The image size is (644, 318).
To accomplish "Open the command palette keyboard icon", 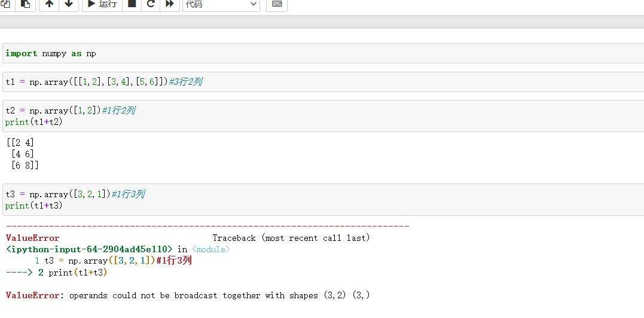I will (x=277, y=4).
